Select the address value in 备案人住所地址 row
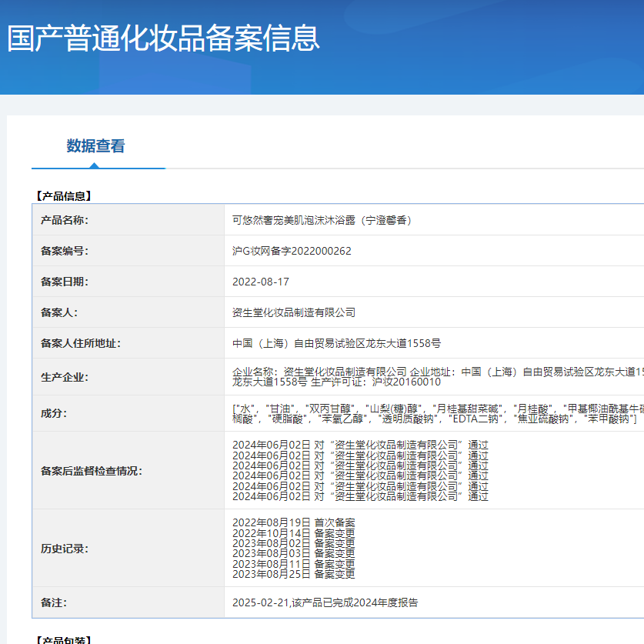Screen dimensions: 644x644 (x=336, y=343)
